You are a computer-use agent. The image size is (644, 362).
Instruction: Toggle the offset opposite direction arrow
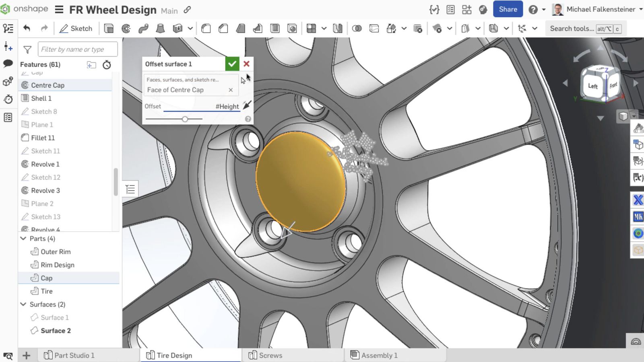(247, 106)
